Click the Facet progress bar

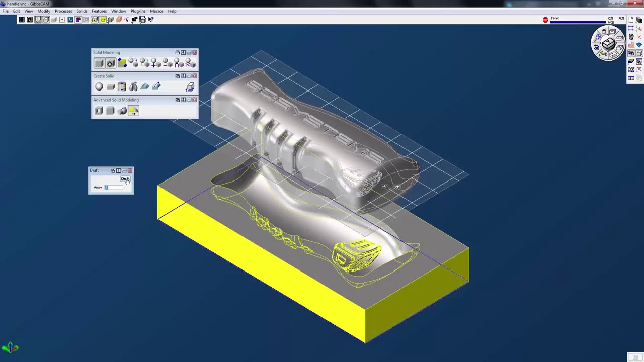(x=579, y=22)
